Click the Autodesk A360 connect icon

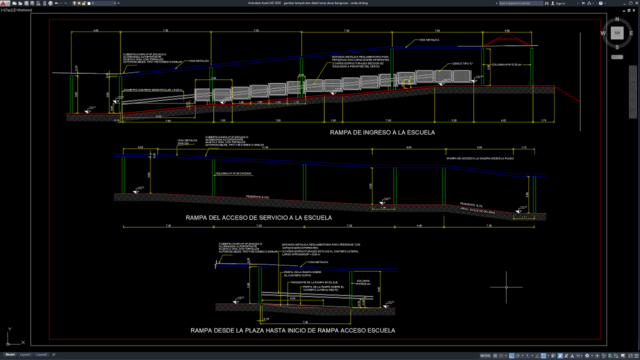589,3
